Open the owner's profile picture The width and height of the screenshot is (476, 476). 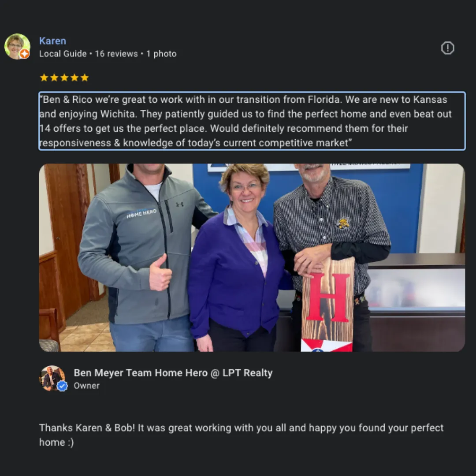coord(52,378)
